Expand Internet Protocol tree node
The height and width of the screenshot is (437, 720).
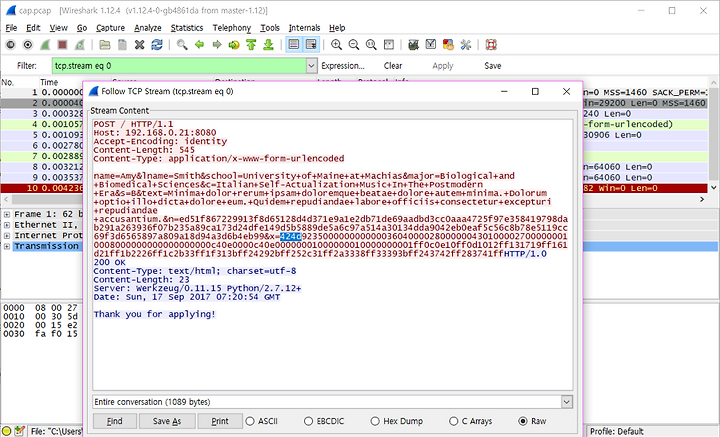(7, 235)
